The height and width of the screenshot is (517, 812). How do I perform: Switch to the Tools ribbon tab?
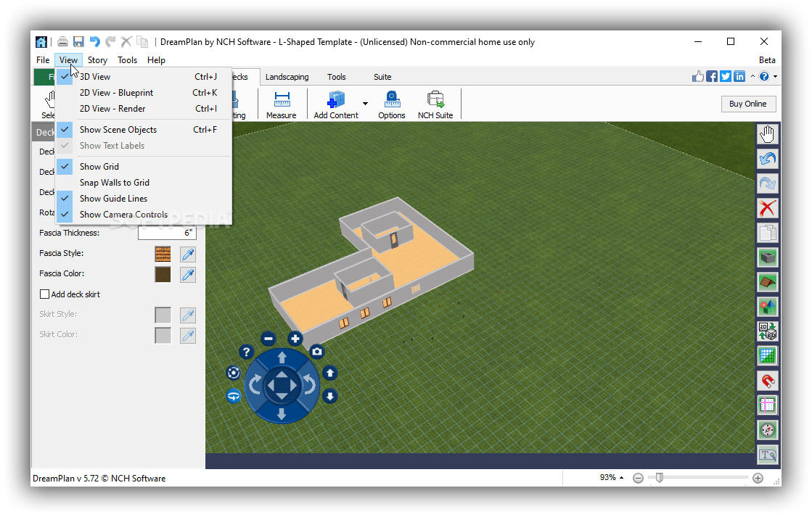click(337, 77)
